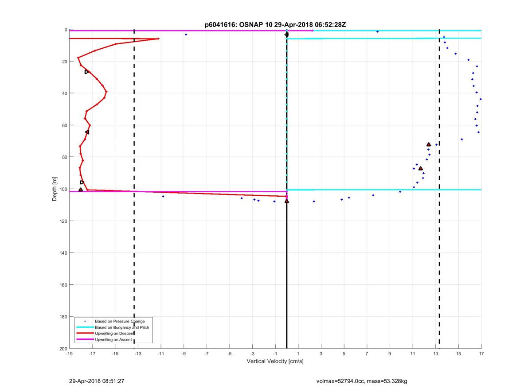Click x-axis tick label -19
Image resolution: width=532 pixels, height=392 pixels.
pos(69,353)
